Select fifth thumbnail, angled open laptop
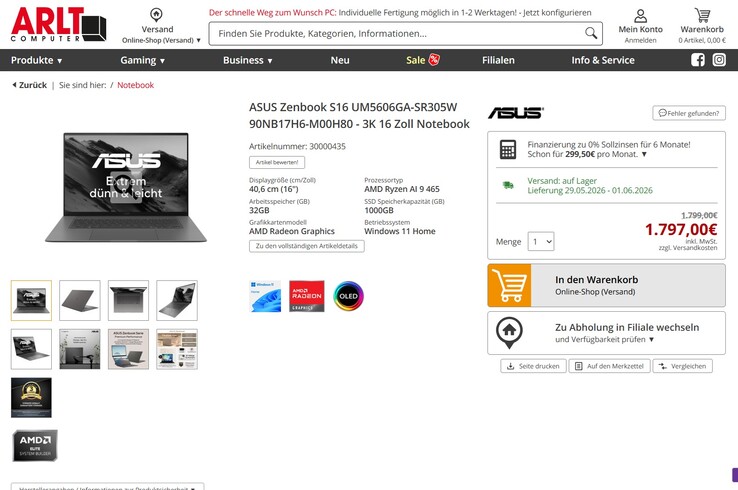Screen dimensions: 738x490 tap(31, 349)
